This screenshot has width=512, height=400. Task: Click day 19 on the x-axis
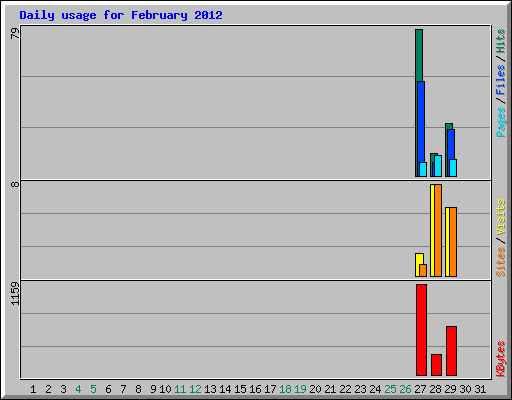click(x=300, y=389)
